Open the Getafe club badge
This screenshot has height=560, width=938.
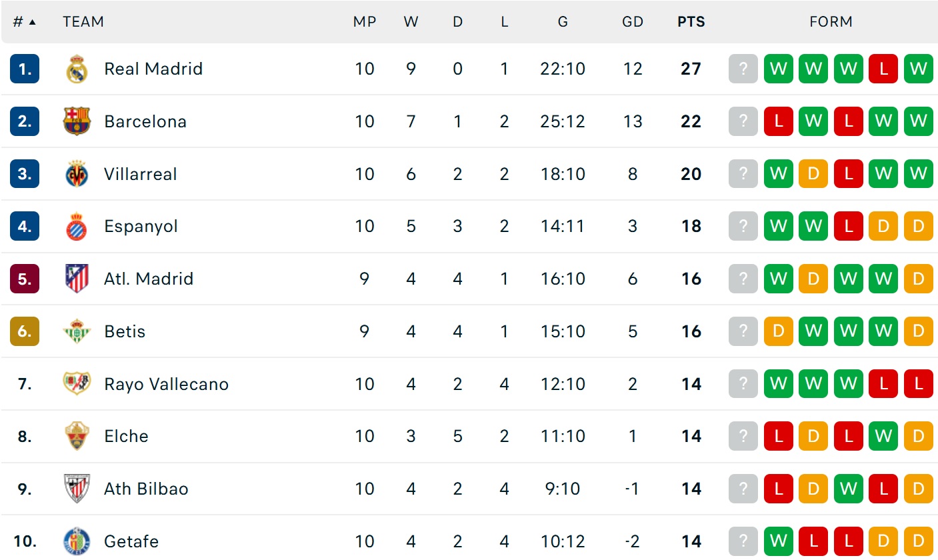point(77,541)
